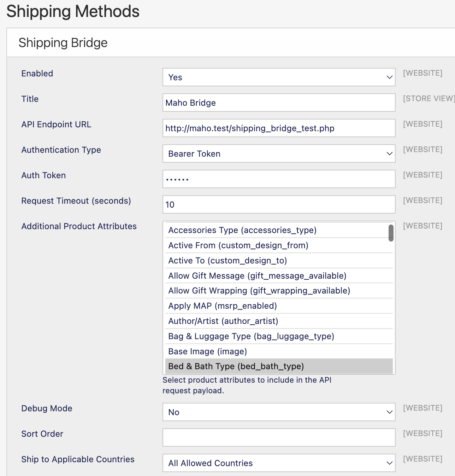Open the Ship to Applicable Countries dropdown
455x476 pixels.
coord(279,463)
